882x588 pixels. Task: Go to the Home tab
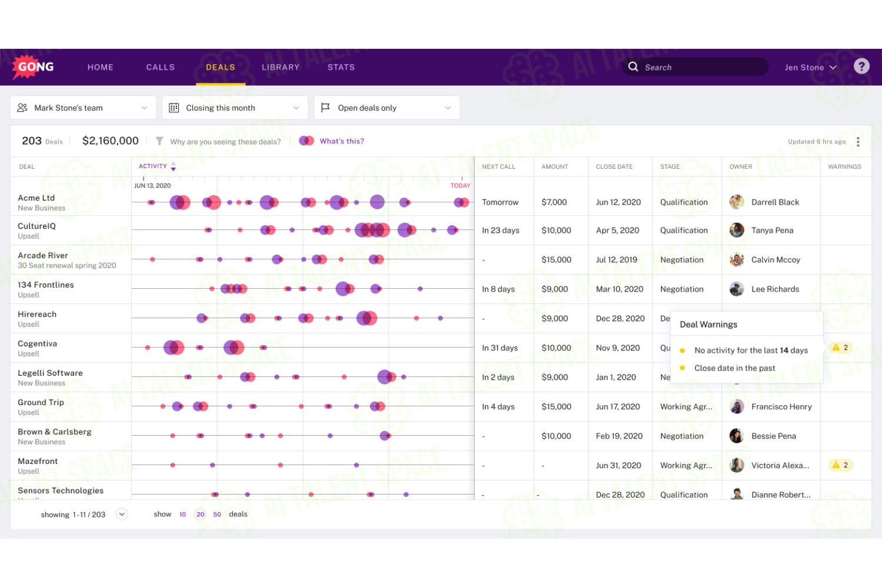tap(101, 67)
